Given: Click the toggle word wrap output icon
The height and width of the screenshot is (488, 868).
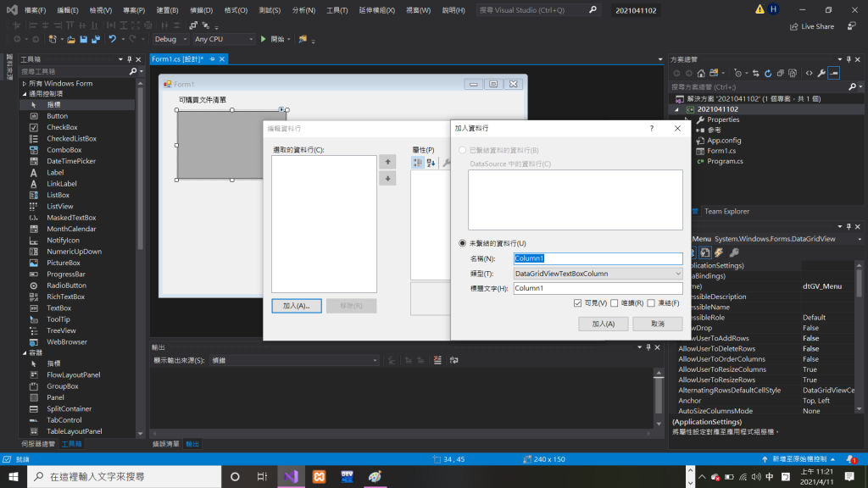Looking at the screenshot, I should point(454,361).
